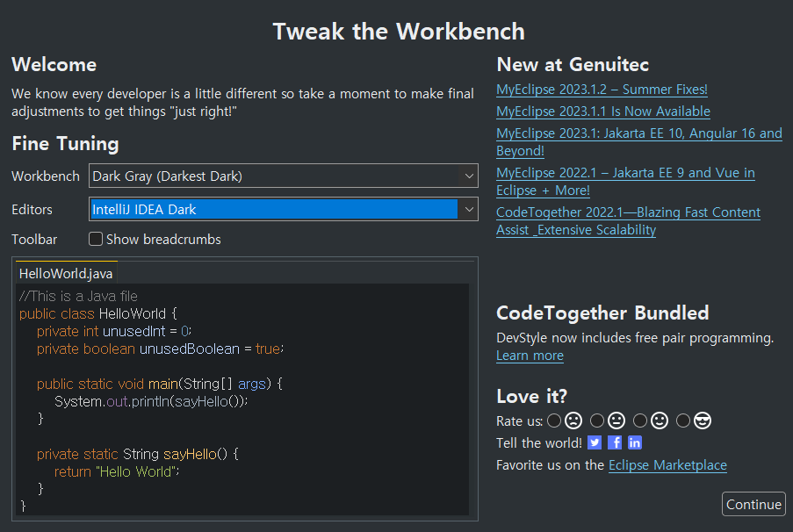Click the 'Workbench' field label
The width and height of the screenshot is (793, 532).
tap(46, 176)
